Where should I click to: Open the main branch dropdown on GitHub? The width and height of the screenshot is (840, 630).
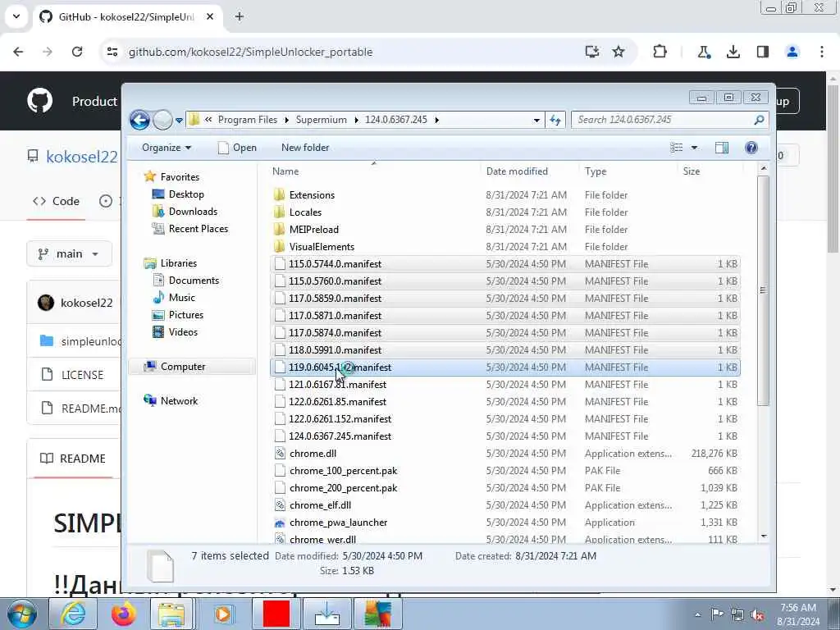[x=69, y=253]
